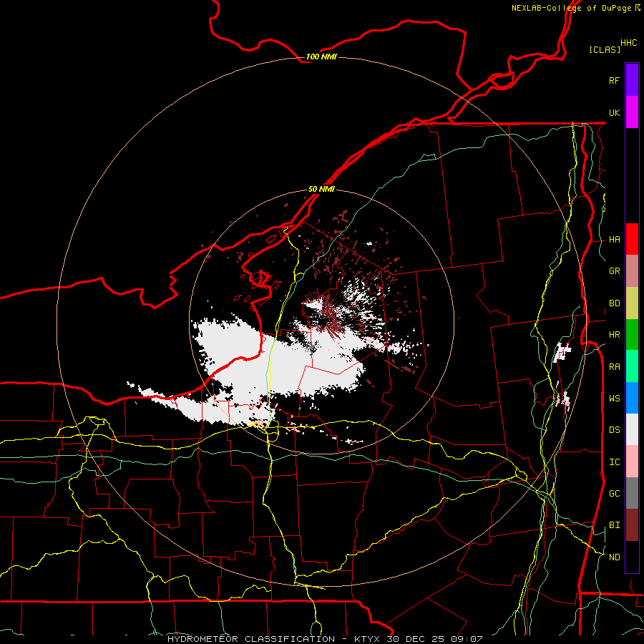Click the GC legend label
The width and height of the screenshot is (644, 644).
[614, 494]
